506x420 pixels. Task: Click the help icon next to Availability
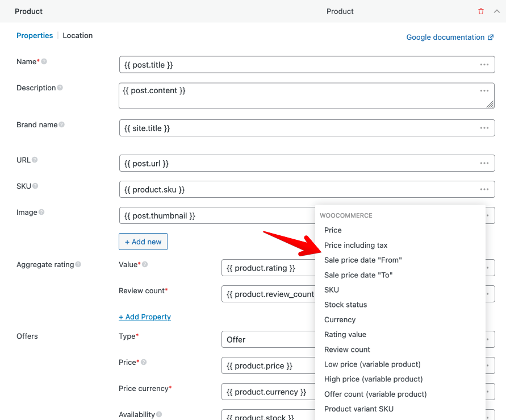pos(159,414)
